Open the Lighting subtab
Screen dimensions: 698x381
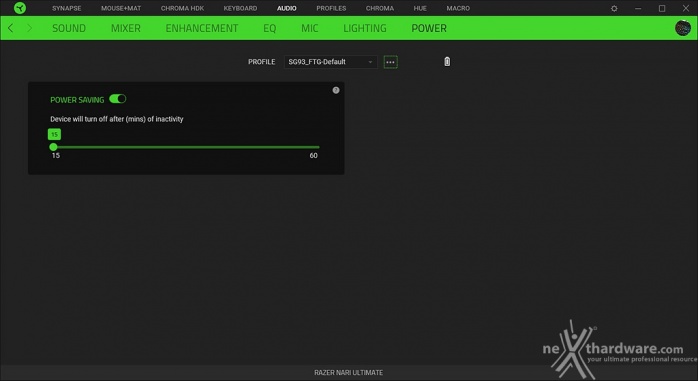pyautogui.click(x=365, y=28)
